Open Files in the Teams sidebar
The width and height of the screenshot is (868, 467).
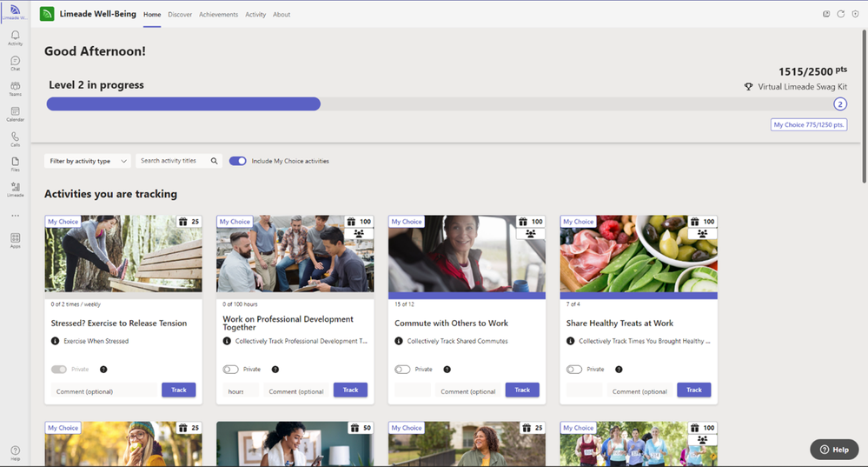tap(15, 164)
